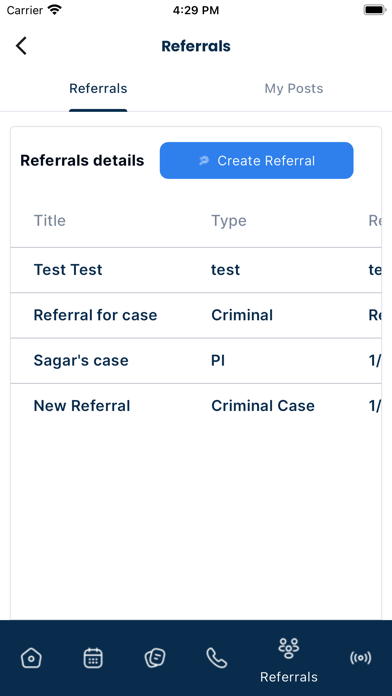This screenshot has height=696, width=392.
Task: Open the phone calls icon
Action: (217, 658)
